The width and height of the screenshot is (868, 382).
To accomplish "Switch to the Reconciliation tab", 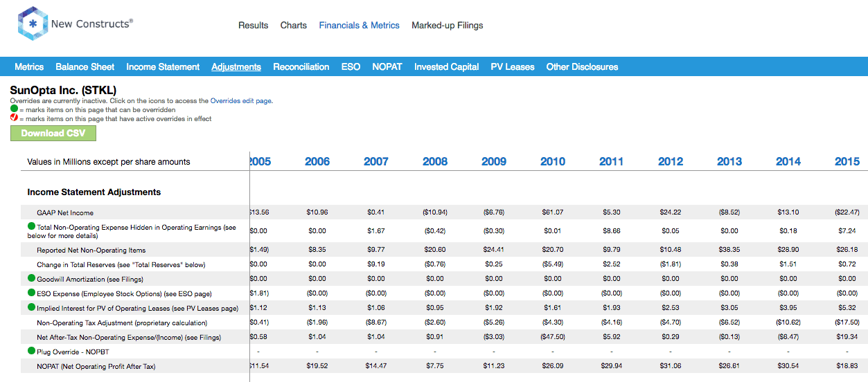I will click(301, 67).
